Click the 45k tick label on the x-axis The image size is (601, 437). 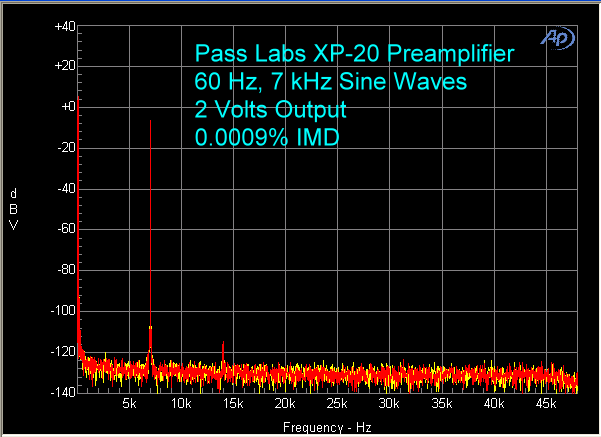coord(545,405)
